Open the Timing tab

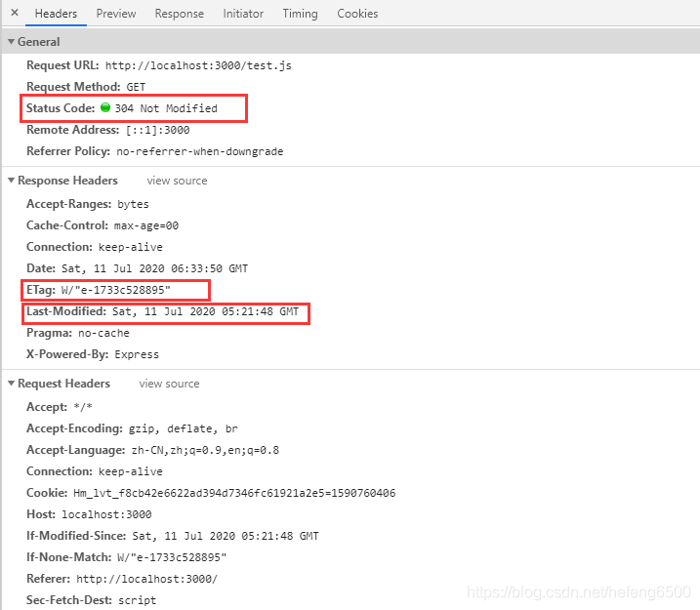click(x=300, y=14)
